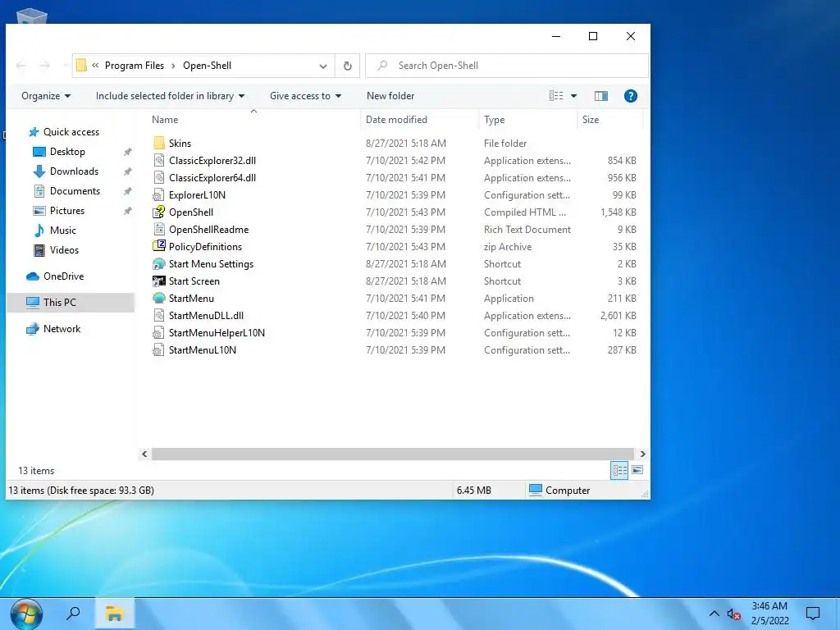Viewport: 840px width, 630px height.
Task: Click the breadcrumb chevron after Program Files
Action: click(x=174, y=66)
